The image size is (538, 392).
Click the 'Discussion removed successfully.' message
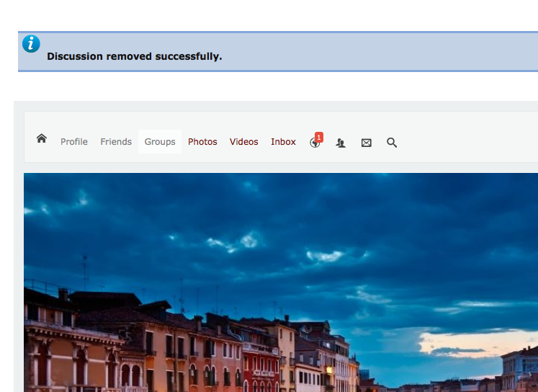(x=135, y=56)
